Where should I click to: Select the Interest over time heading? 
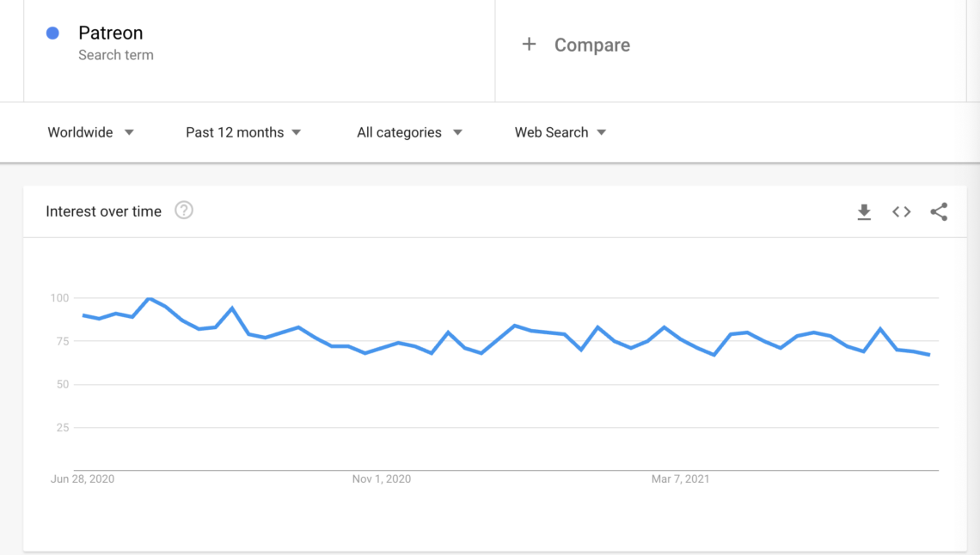point(103,211)
